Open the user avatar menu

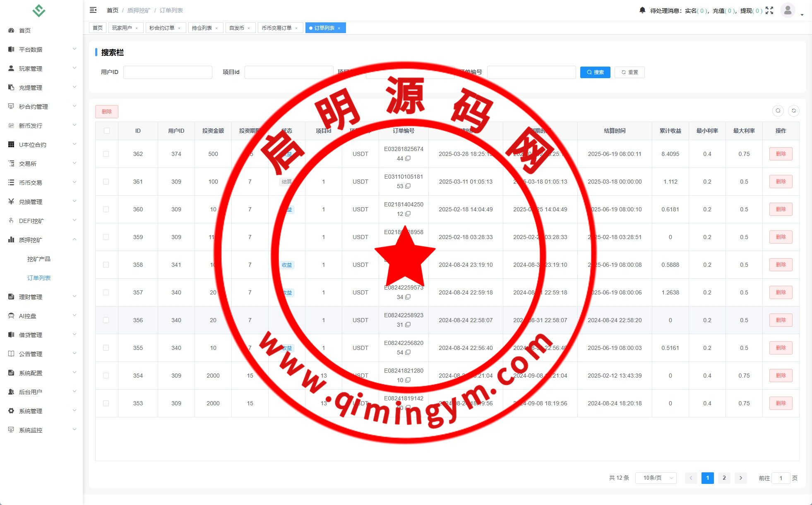pos(788,10)
